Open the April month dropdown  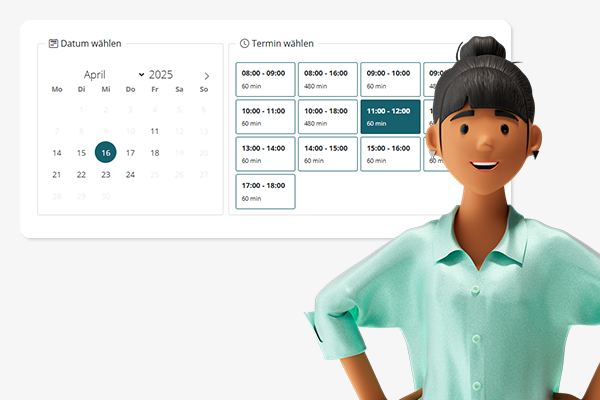point(113,75)
